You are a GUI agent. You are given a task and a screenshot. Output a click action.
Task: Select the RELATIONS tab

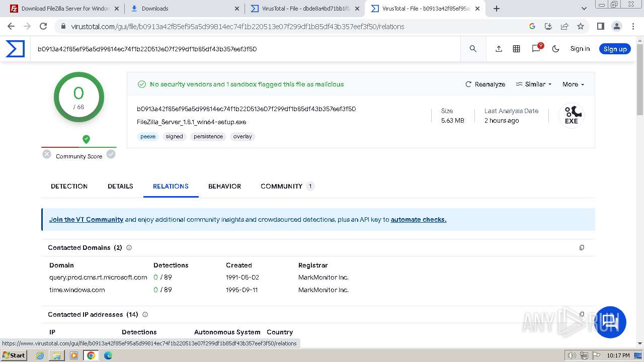171,186
